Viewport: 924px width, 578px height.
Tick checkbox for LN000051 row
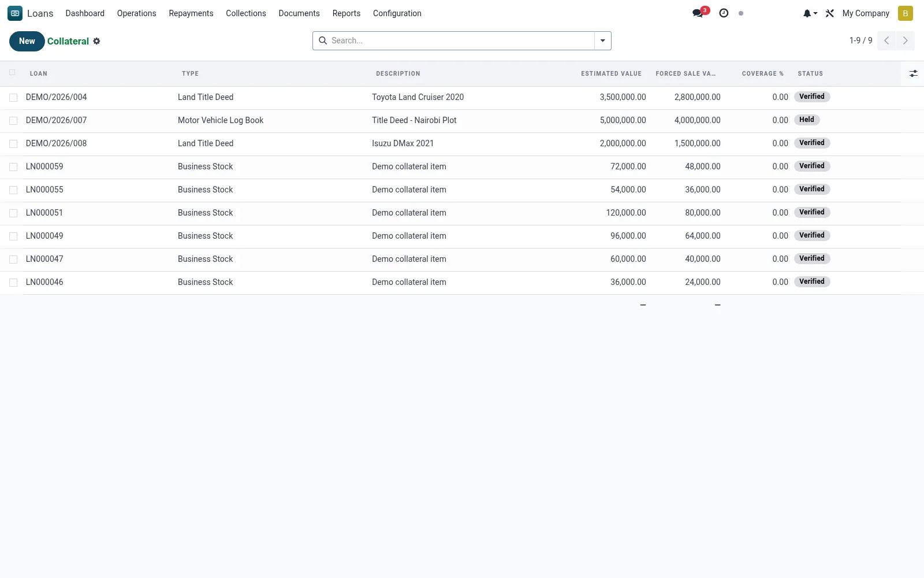click(13, 213)
